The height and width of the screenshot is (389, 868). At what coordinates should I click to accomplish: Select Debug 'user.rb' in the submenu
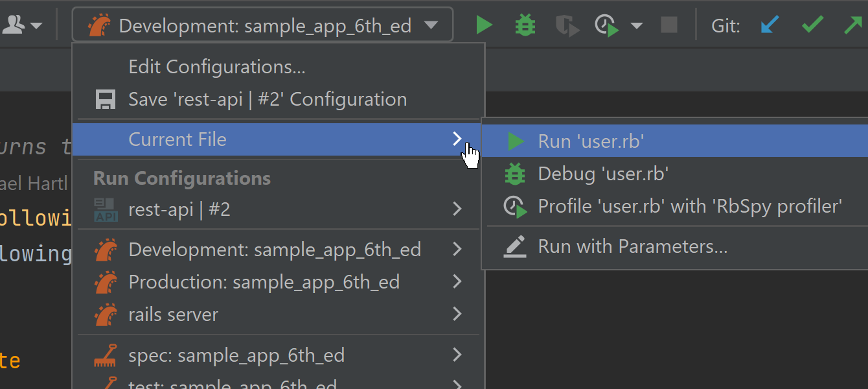click(x=602, y=174)
